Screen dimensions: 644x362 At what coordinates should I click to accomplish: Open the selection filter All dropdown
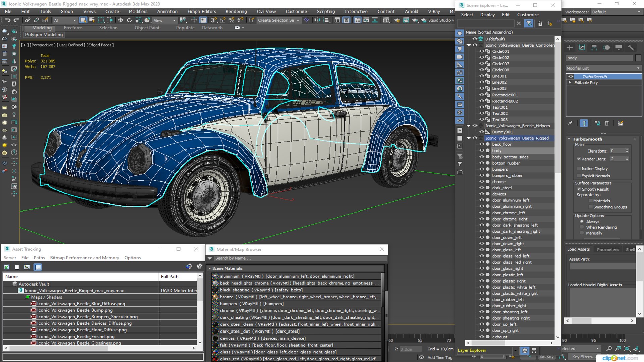tap(65, 20)
